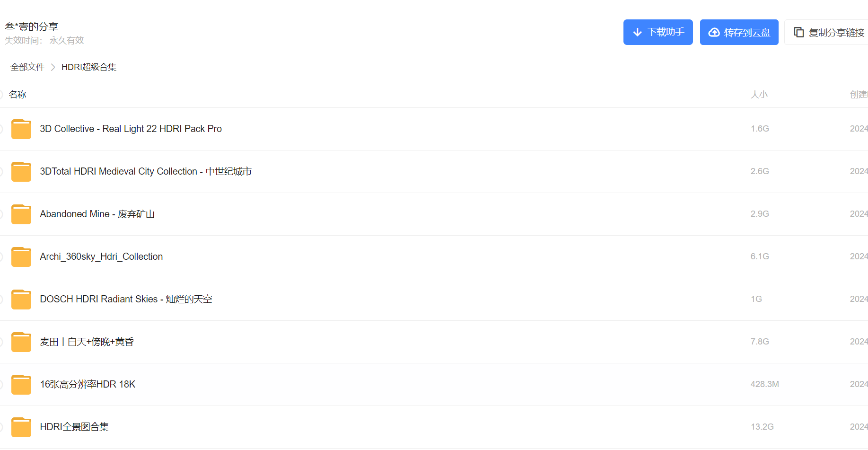Open the Archi_360sky_Hdri_Collection folder name link
This screenshot has height=450, width=868.
click(101, 256)
